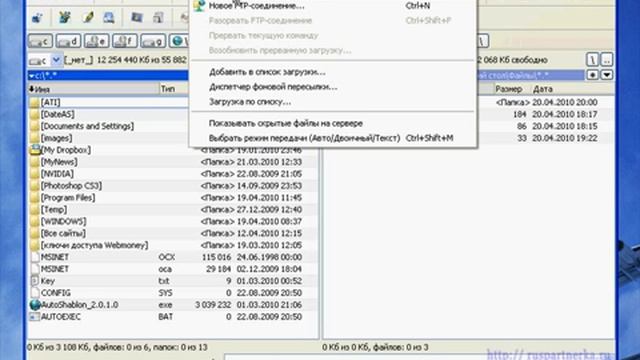
Task: Click the [My Dropbox] folder icon
Action: pyautogui.click(x=35, y=150)
